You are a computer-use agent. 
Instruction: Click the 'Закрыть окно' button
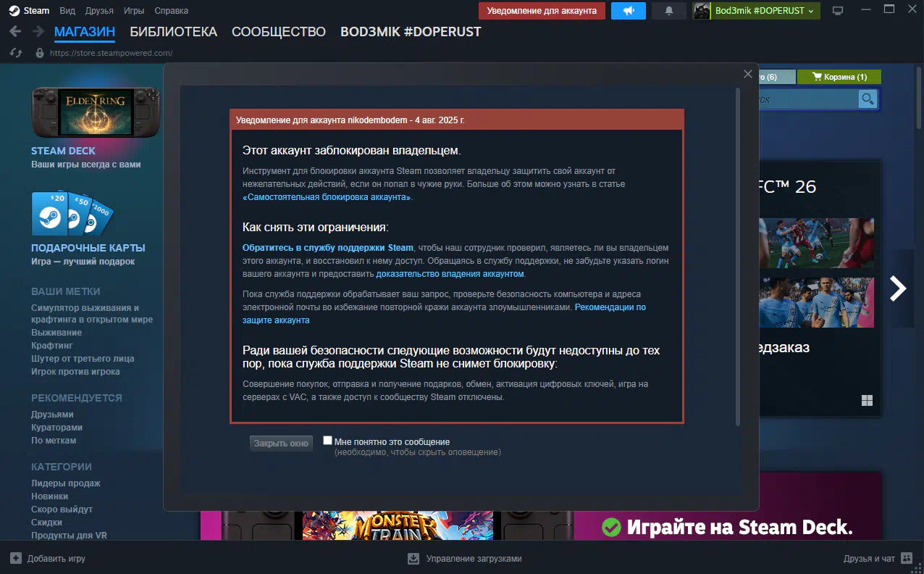(281, 444)
